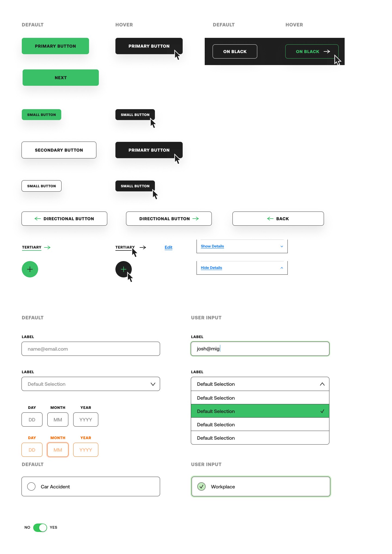Choose the first Default Selection option in list
392x554 pixels.
pyautogui.click(x=260, y=398)
